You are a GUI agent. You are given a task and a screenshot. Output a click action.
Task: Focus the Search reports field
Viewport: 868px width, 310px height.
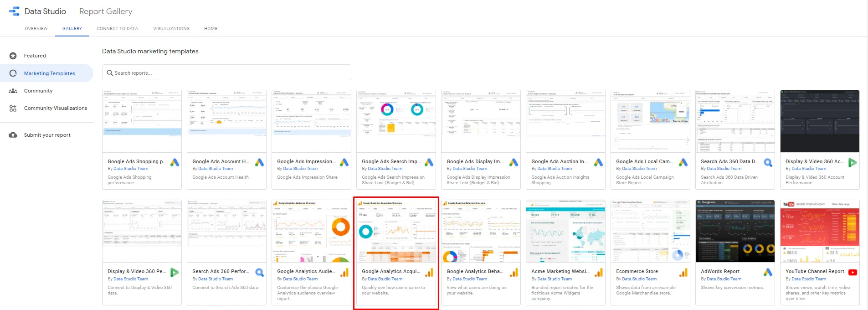(226, 73)
